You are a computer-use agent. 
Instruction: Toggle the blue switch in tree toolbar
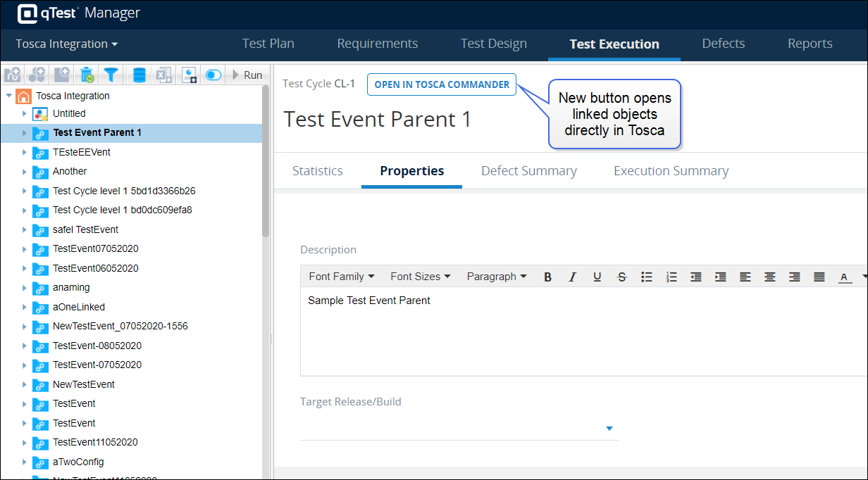213,75
